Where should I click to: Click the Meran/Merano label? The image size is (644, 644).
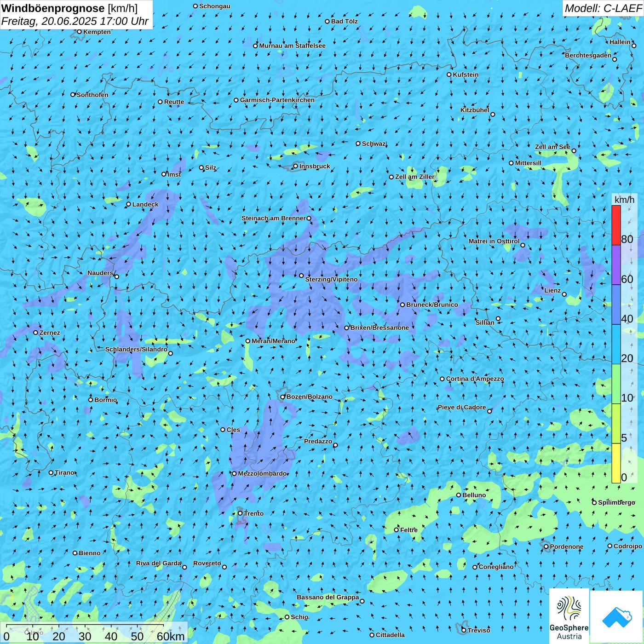coord(273,341)
